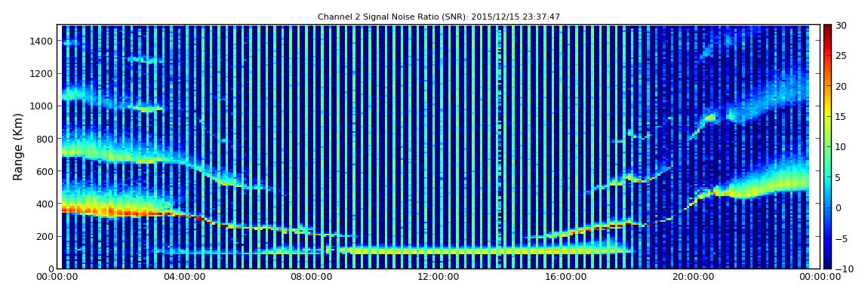Click the 20:00:00 time axis label
Viewport: 868px width, 307px height.
click(692, 277)
